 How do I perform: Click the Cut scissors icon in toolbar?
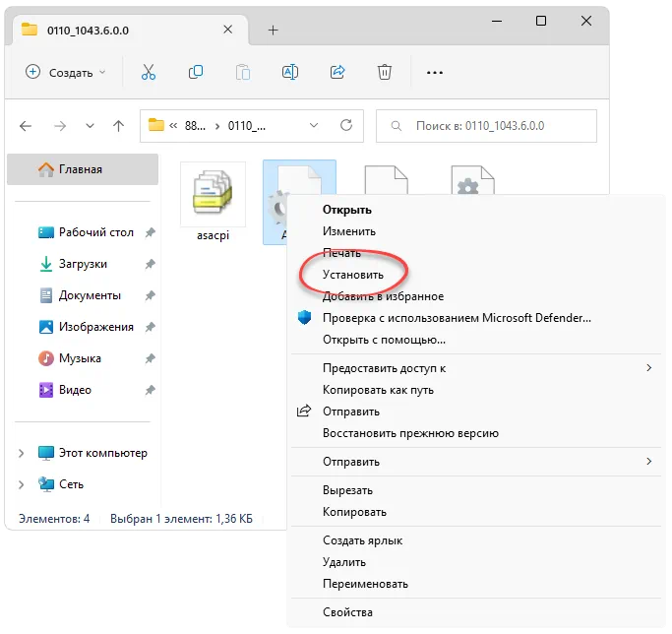[x=149, y=72]
